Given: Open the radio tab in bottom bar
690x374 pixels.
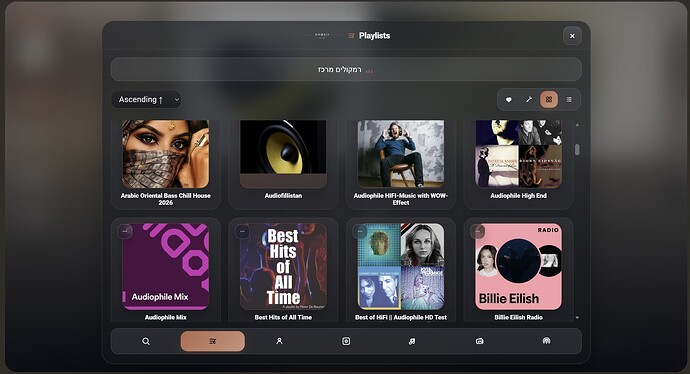Looking at the screenshot, I should (x=480, y=341).
